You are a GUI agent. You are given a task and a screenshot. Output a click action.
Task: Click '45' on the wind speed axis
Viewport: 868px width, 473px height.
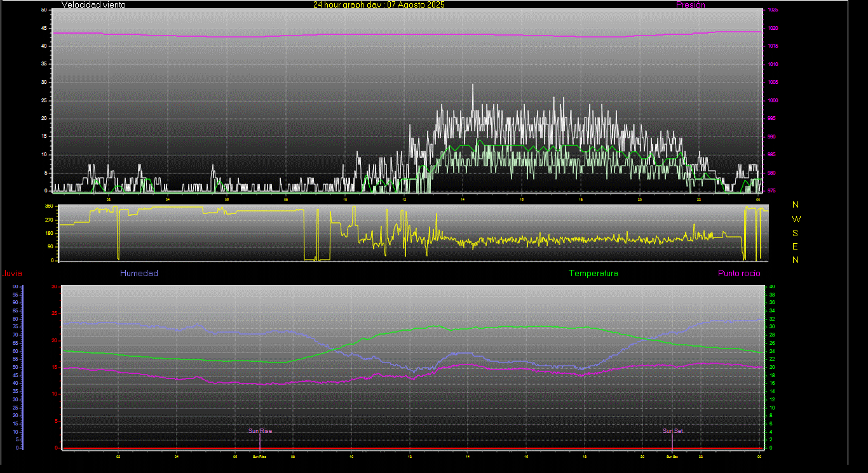pyautogui.click(x=44, y=29)
